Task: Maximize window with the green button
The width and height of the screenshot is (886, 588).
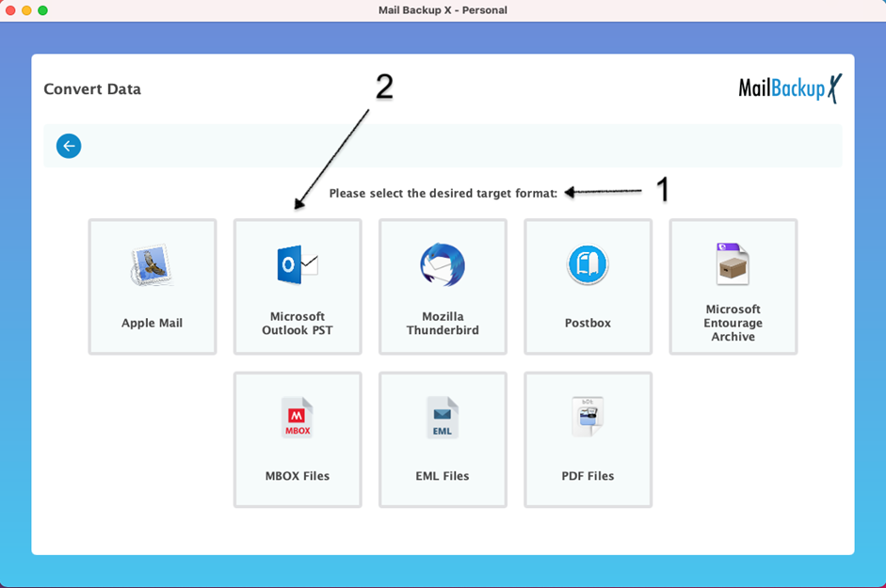Action: 43,10
